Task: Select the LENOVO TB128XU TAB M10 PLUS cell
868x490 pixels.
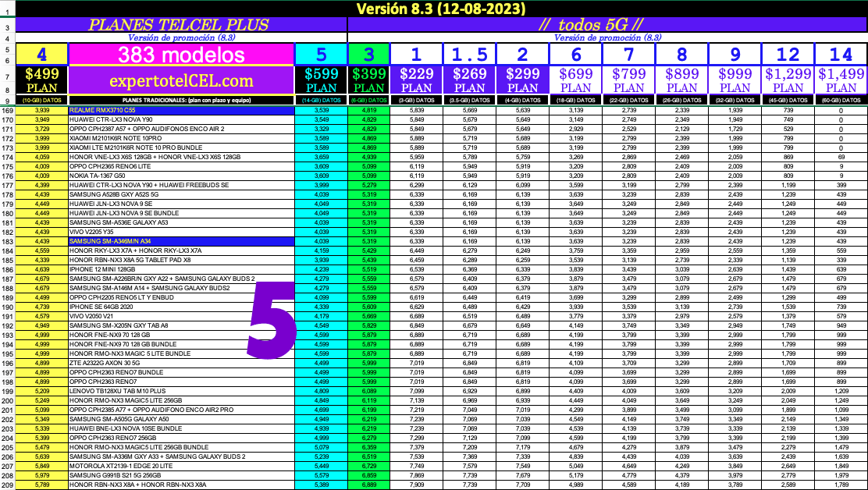Action: [181, 391]
